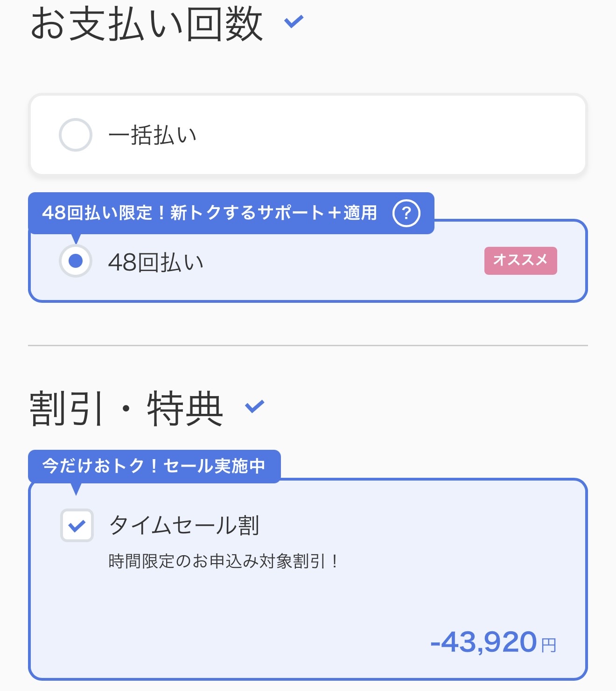The width and height of the screenshot is (616, 691).
Task: Select the 48回払い radio button
Action: 75,261
